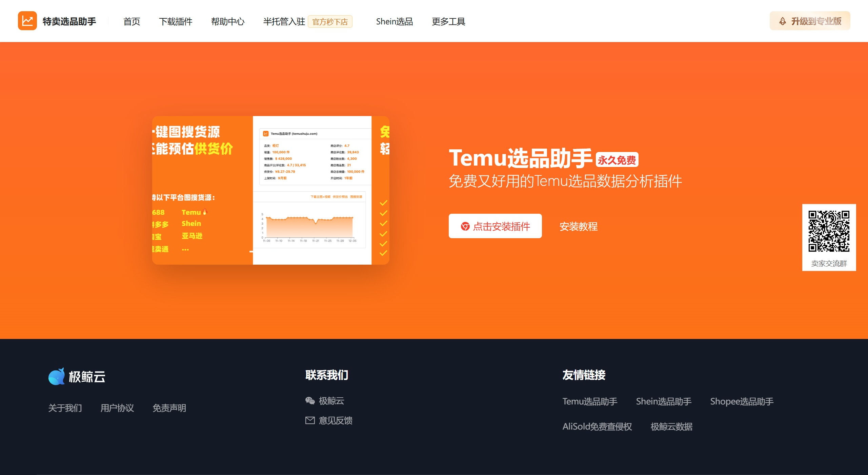Open the 更多工具 navigation item
Screen dimensions: 868x475
click(448, 21)
